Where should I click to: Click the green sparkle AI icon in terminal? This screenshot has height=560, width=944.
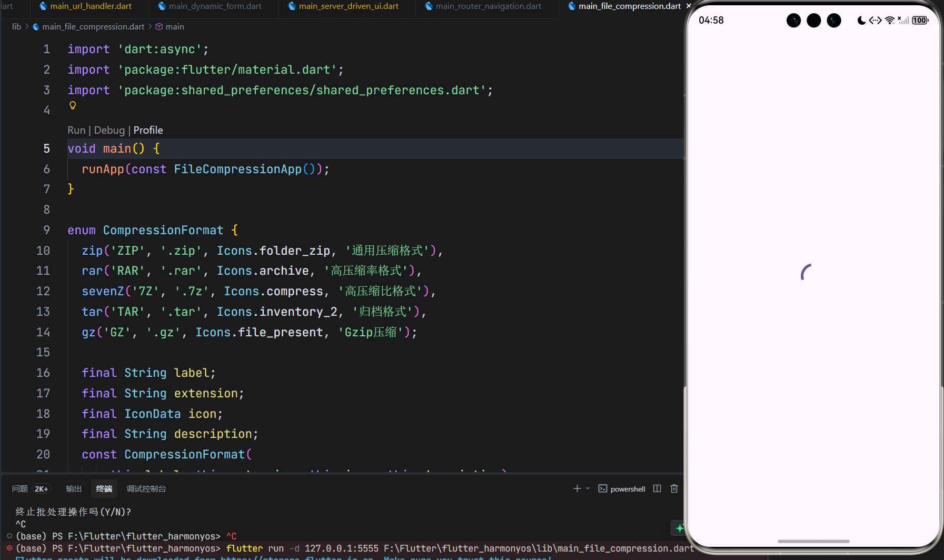click(x=679, y=528)
